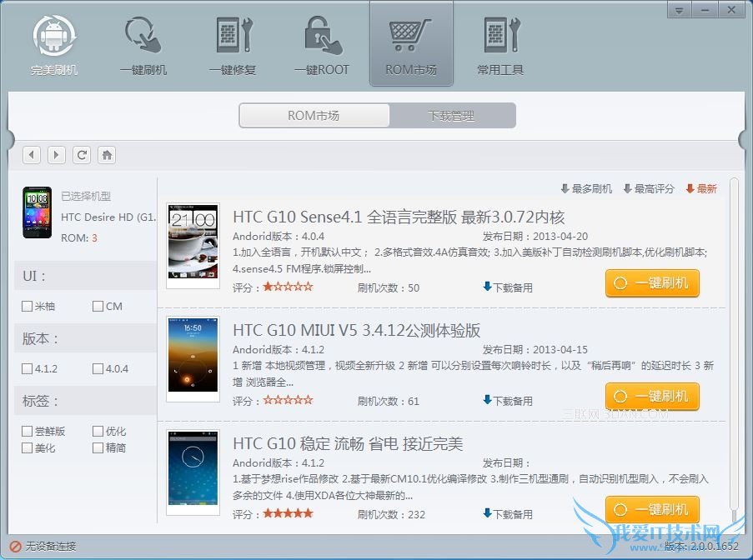753x560 pixels.
Task: Close the application window
Action: 731,10
